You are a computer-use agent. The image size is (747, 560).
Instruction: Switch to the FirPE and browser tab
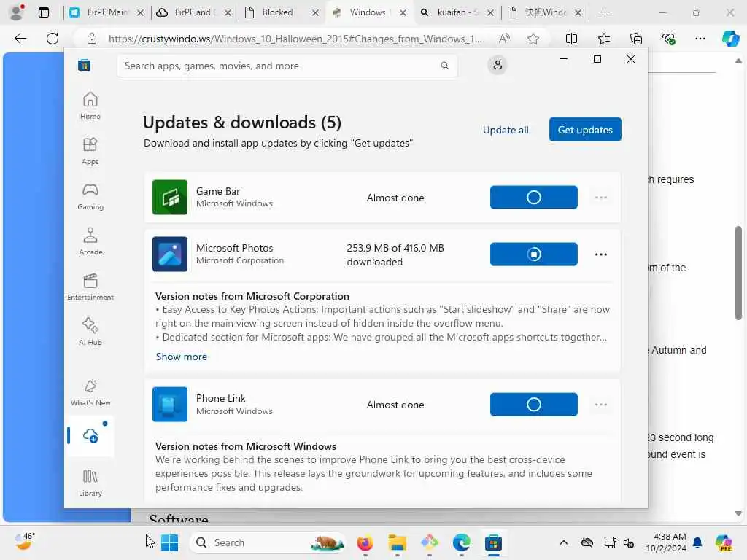194,12
